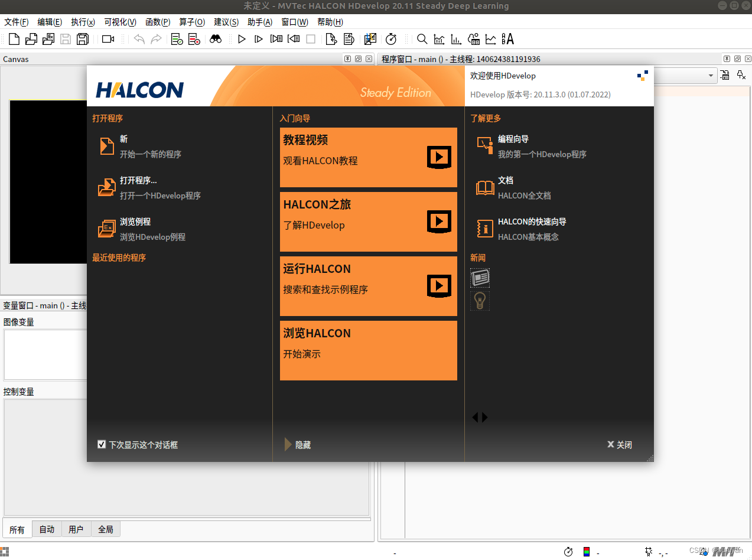Click the binoculars Find toolbar icon
This screenshot has width=752, height=560.
coord(216,39)
